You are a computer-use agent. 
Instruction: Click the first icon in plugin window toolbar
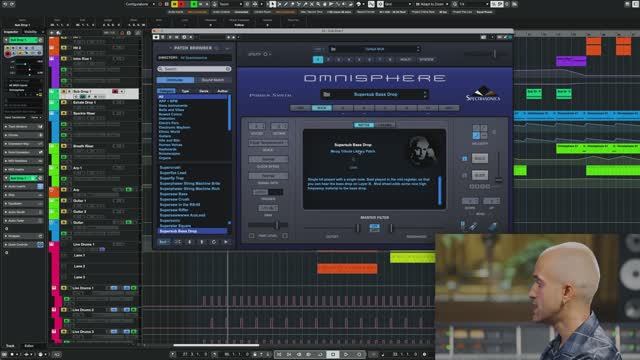(156, 37)
